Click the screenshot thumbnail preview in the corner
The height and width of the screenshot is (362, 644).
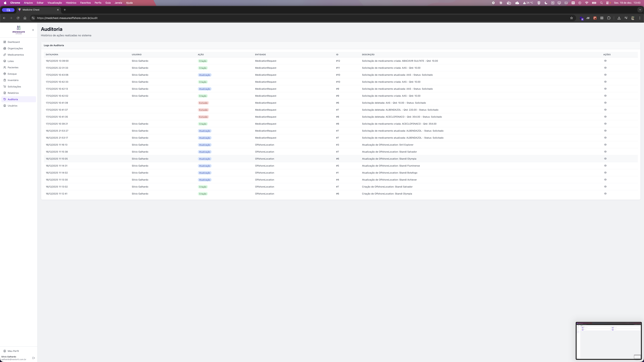609,341
